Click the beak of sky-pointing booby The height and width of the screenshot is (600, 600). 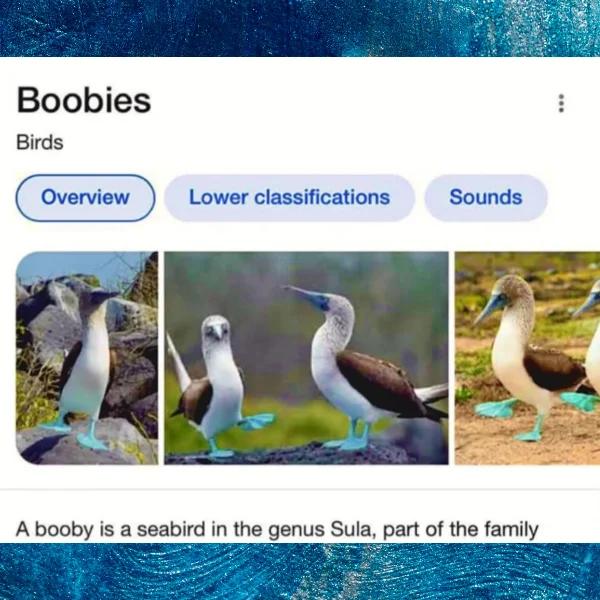(303, 294)
